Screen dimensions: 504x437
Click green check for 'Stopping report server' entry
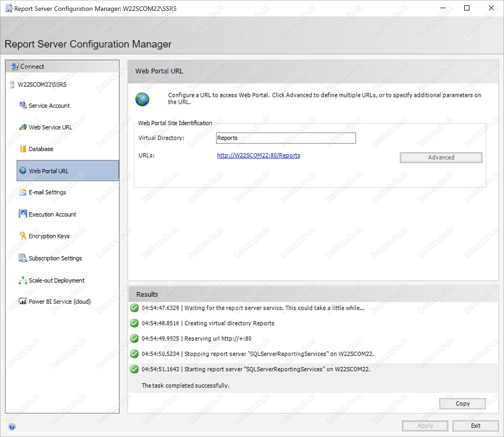135,354
